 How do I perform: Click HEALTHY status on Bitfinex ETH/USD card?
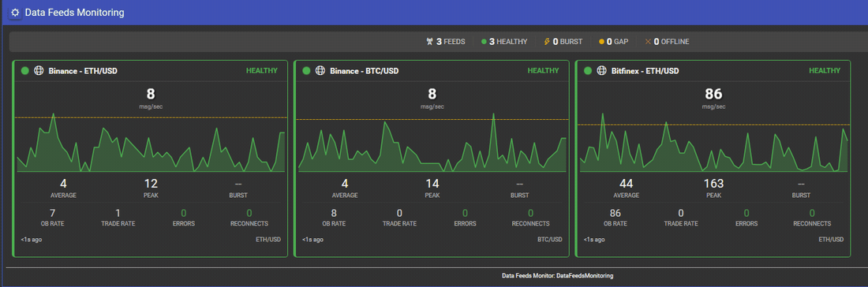point(825,71)
